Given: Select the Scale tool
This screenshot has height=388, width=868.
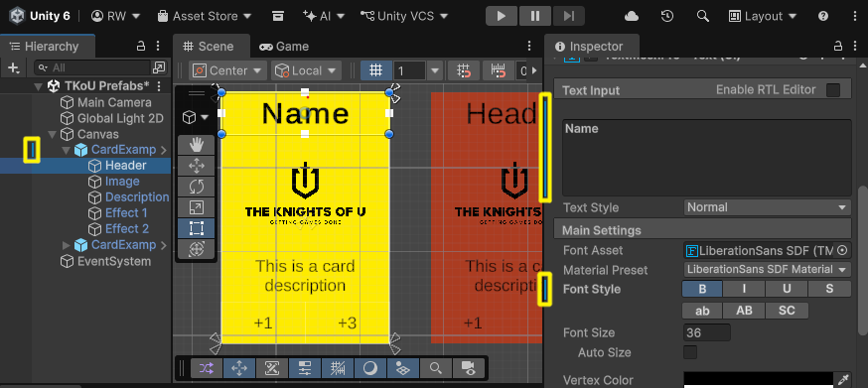Looking at the screenshot, I should [196, 207].
